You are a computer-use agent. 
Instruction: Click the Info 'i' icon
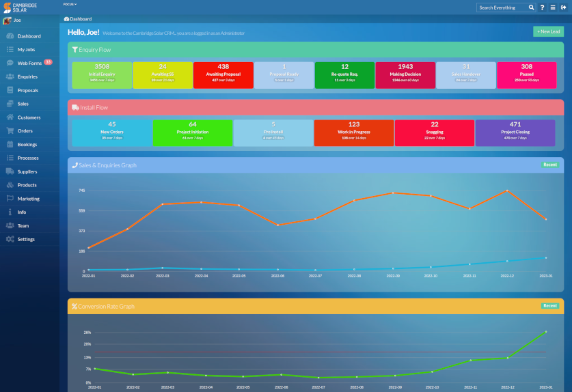(x=10, y=212)
